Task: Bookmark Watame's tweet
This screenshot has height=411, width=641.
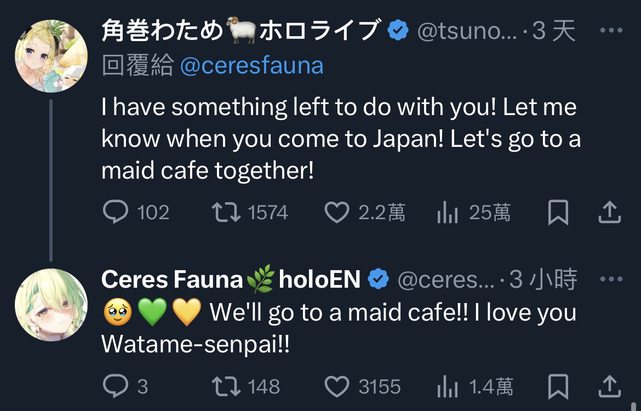Action: pos(559,212)
